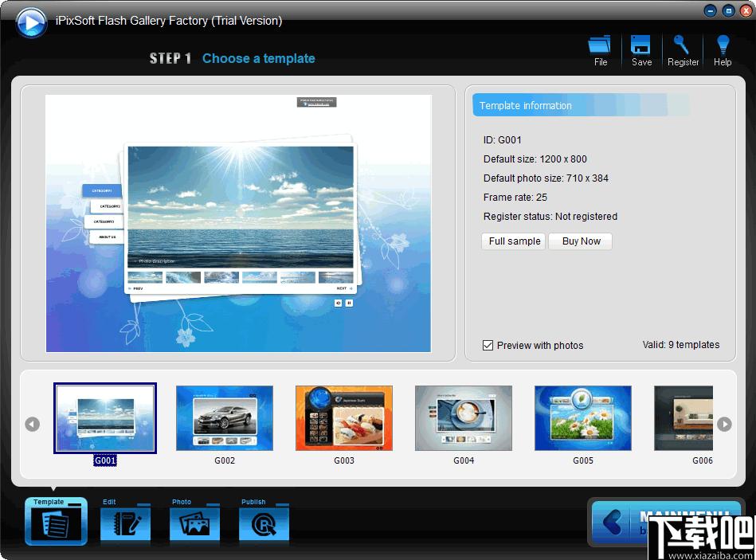Show next templates with right arrow
This screenshot has height=560, width=756.
(724, 424)
